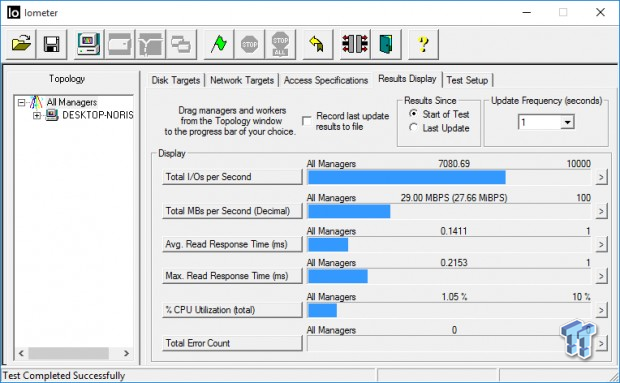Select All Managers label in topology
The image size is (620, 383).
tap(72, 102)
